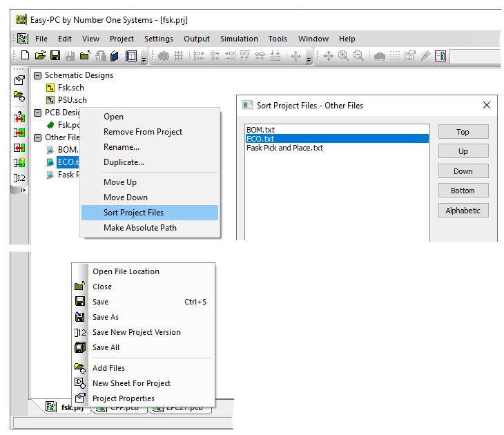Open the Output menu

[x=197, y=39]
